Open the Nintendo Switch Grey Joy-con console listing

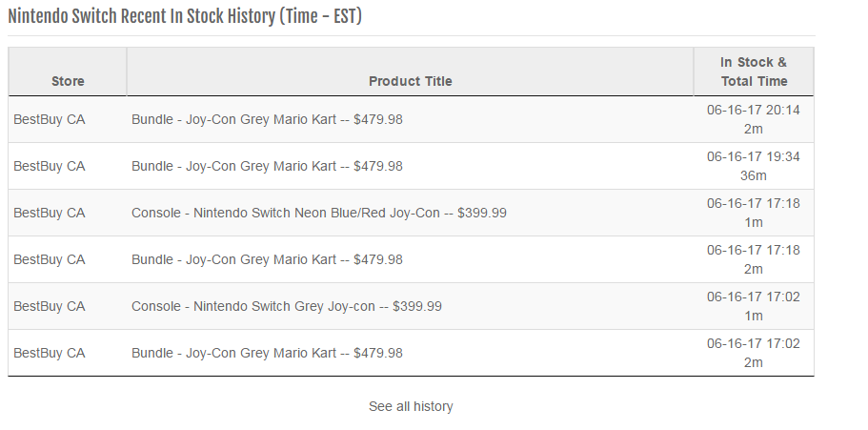coord(286,306)
